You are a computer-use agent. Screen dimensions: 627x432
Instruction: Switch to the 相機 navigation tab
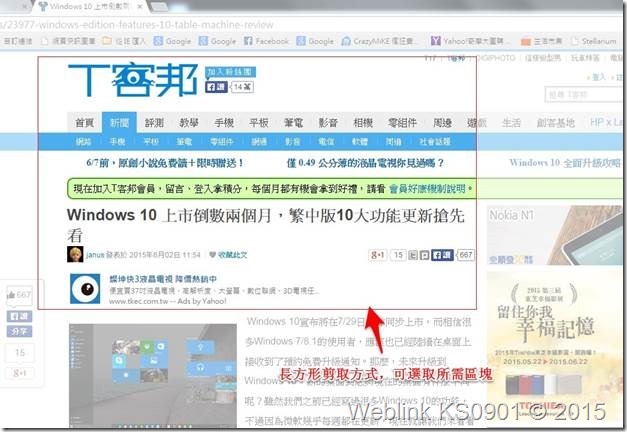click(363, 122)
